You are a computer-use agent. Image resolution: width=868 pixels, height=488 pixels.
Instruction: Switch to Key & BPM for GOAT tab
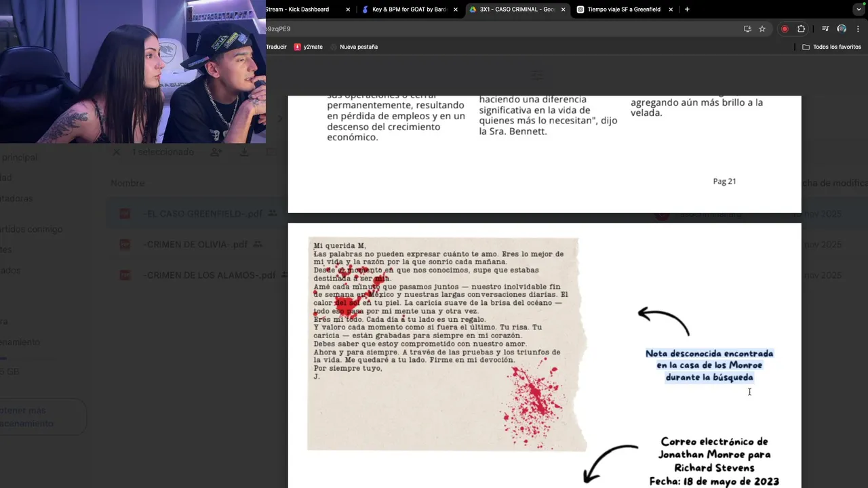[409, 9]
